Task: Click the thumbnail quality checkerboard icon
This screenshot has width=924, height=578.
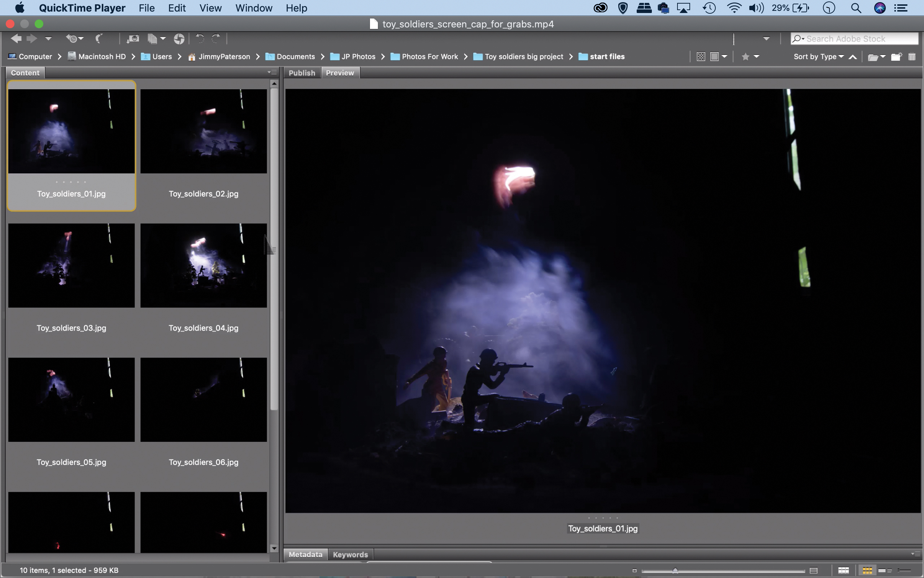Action: click(x=701, y=57)
